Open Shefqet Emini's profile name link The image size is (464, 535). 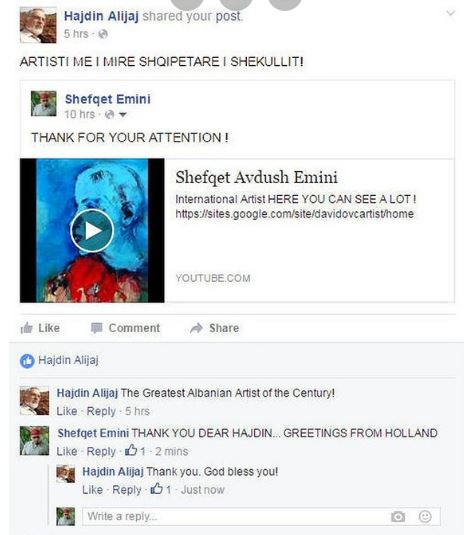(107, 99)
